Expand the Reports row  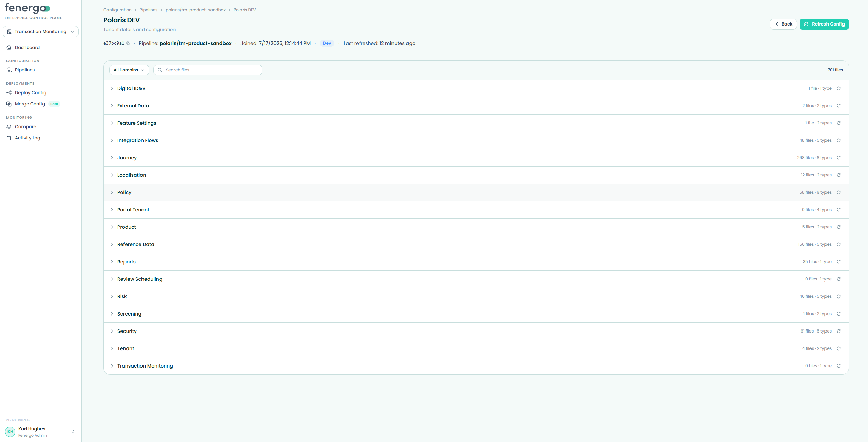112,262
